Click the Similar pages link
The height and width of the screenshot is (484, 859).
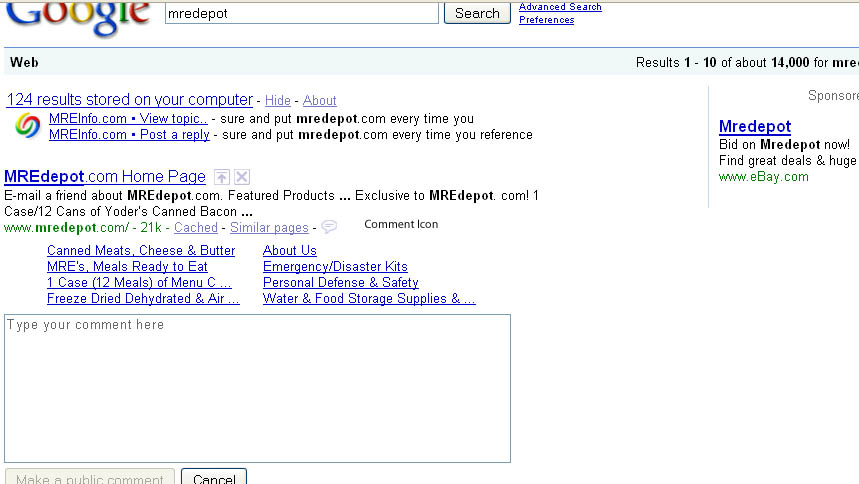(269, 228)
